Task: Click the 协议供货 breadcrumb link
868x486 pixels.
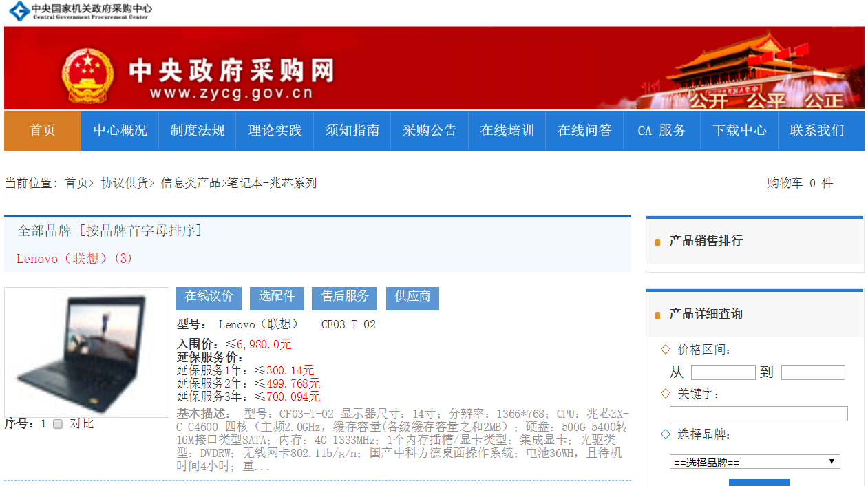Action: click(x=125, y=183)
